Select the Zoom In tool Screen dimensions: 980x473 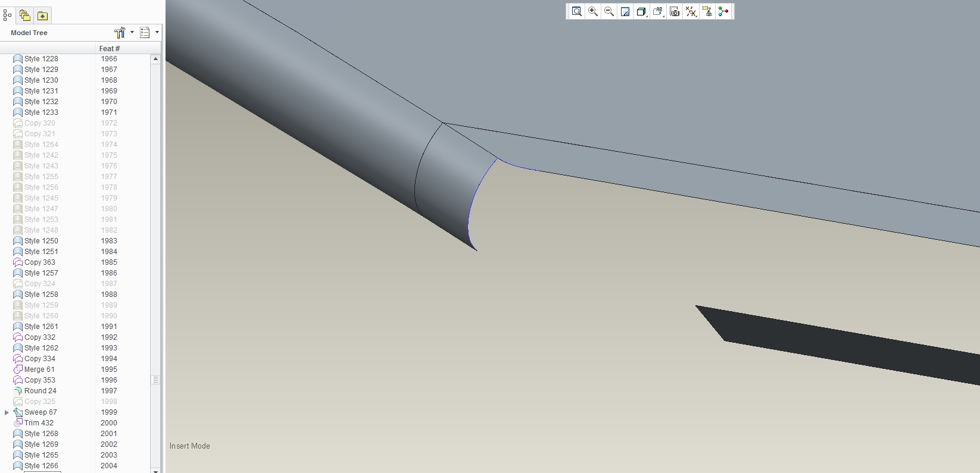[x=593, y=11]
